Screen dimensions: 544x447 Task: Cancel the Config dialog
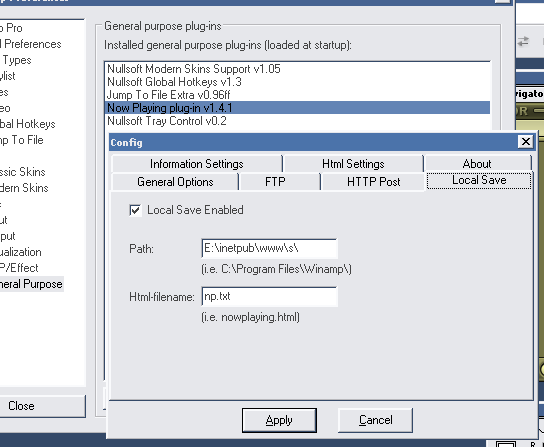coord(375,420)
